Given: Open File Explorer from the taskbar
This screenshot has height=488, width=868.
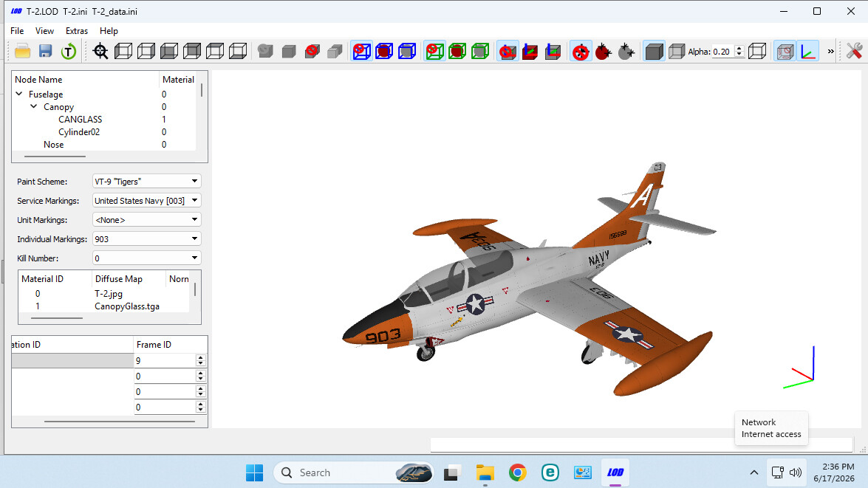Looking at the screenshot, I should tap(485, 472).
